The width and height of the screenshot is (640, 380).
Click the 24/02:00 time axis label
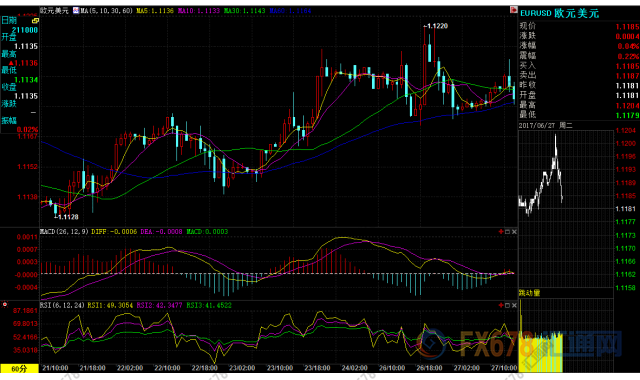click(x=354, y=368)
